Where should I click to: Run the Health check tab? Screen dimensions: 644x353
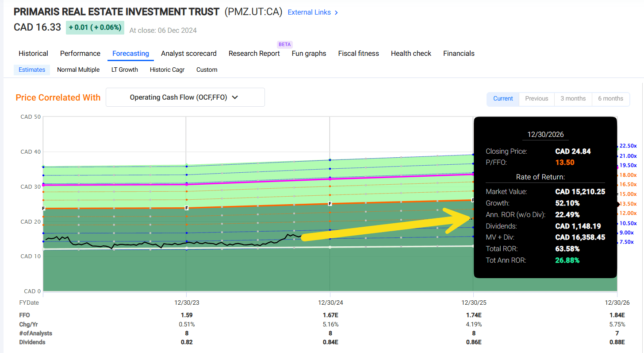[x=411, y=53]
